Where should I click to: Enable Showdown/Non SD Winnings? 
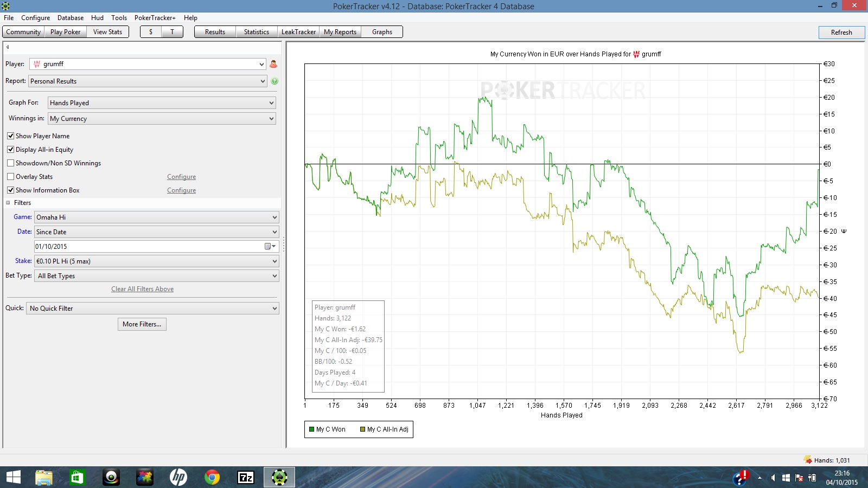10,163
